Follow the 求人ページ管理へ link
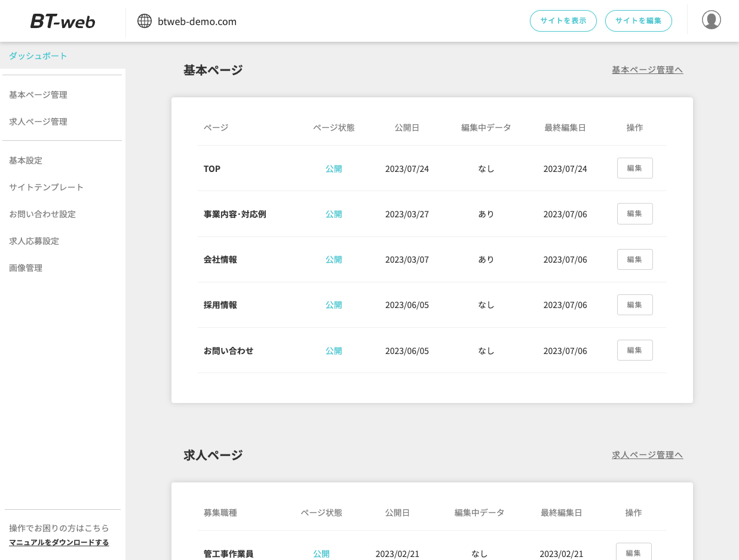This screenshot has width=739, height=560. click(x=647, y=455)
